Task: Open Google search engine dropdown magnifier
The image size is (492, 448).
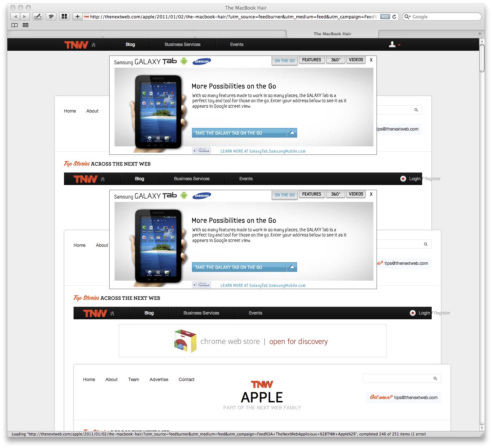Action: [x=407, y=17]
